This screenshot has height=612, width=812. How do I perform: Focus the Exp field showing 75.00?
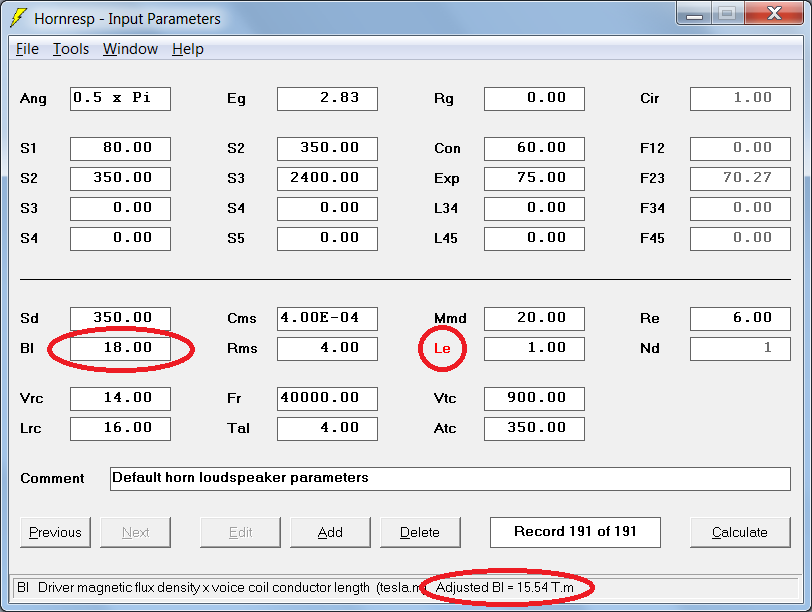coord(534,179)
